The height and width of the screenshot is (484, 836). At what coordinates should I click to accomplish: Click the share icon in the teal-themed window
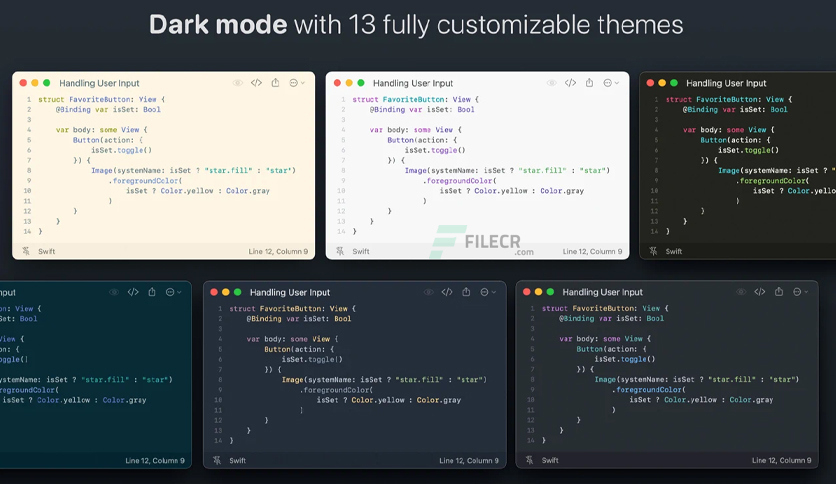(x=152, y=292)
